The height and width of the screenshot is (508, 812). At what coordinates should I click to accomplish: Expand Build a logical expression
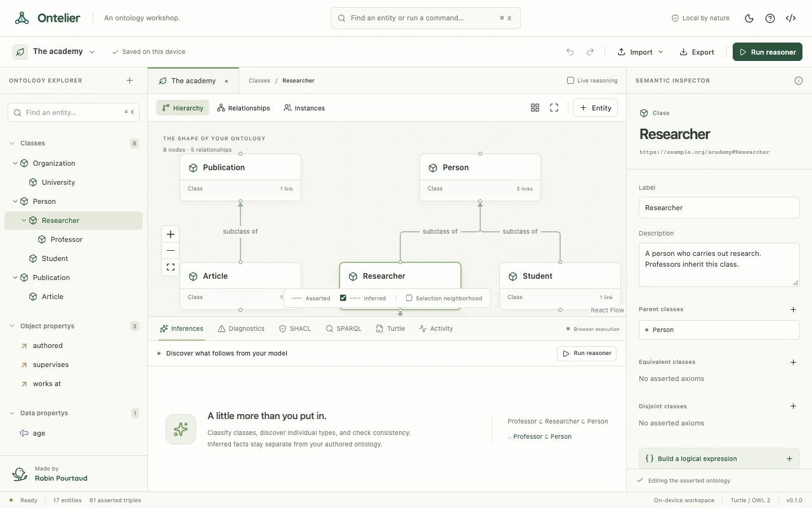point(719,458)
